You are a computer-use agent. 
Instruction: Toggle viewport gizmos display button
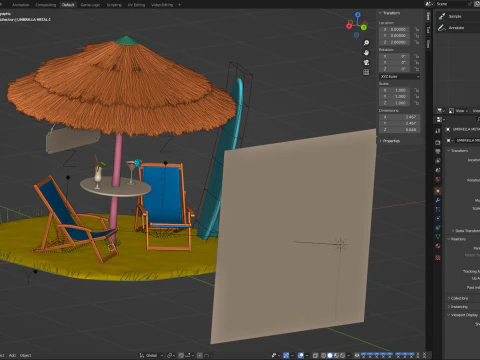(286, 355)
